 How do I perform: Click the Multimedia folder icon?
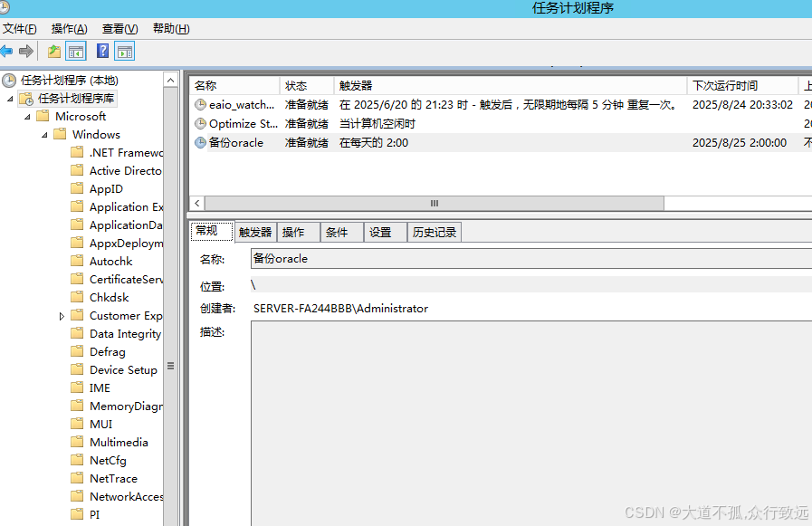pyautogui.click(x=77, y=442)
